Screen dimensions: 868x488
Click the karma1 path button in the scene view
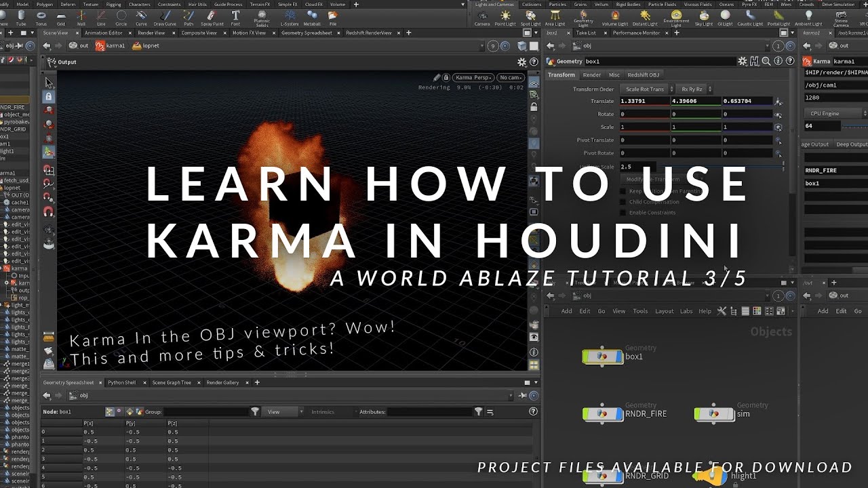point(111,46)
